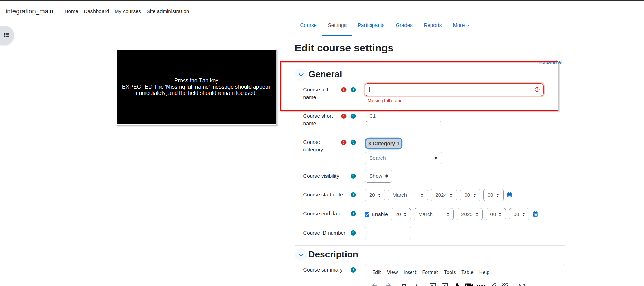
Task: Toggle the Enable end date checkbox
Action: [x=367, y=214]
